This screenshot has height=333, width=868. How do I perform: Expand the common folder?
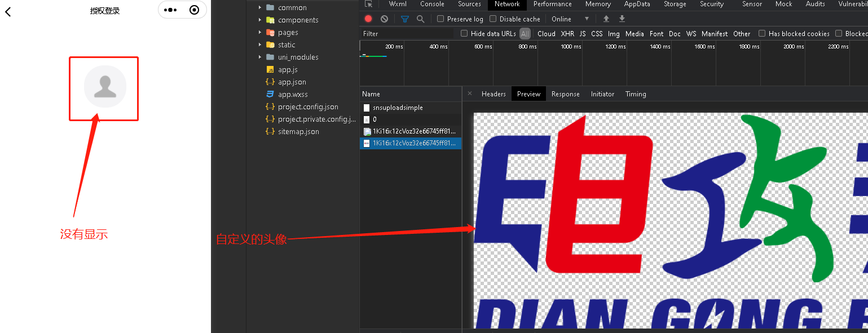point(259,7)
